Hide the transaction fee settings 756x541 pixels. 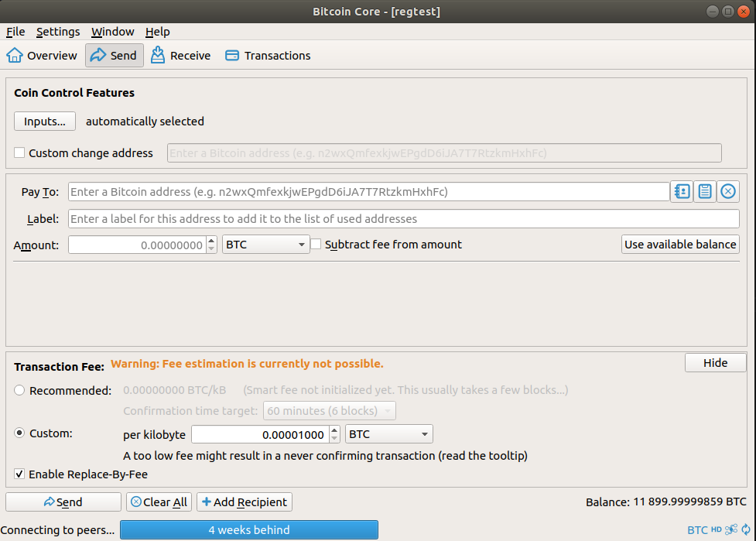[x=715, y=362]
